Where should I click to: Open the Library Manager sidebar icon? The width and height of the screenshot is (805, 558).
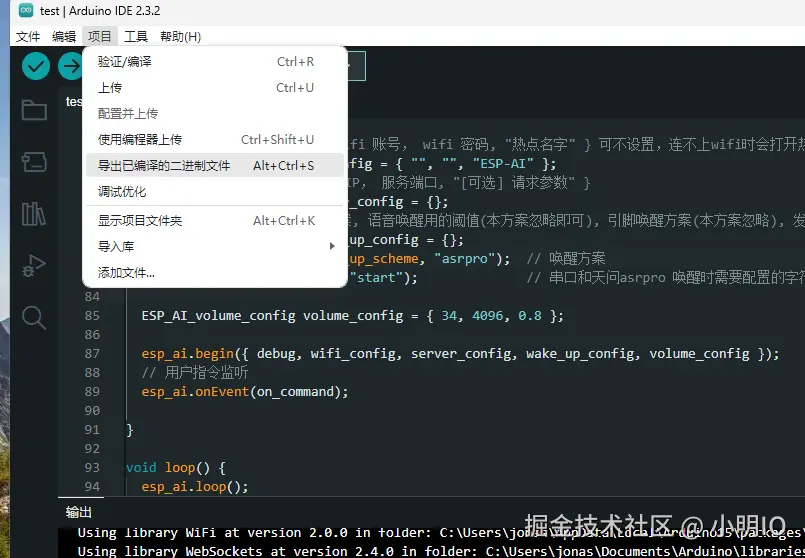coord(34,214)
